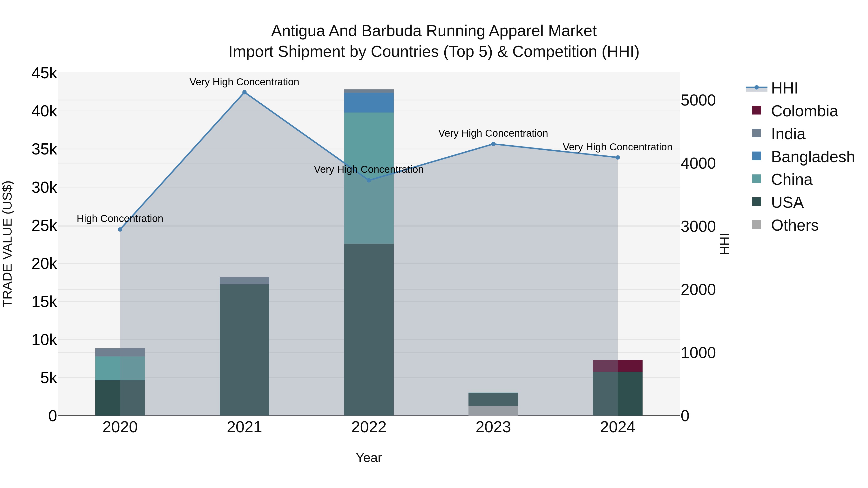Click the China teal color swatch
The image size is (868, 488).
pos(756,179)
